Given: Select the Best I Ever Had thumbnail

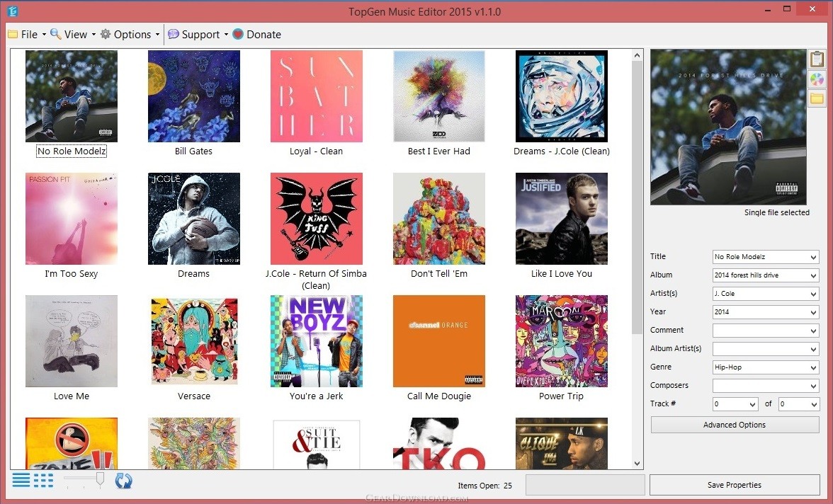Looking at the screenshot, I should tap(439, 96).
